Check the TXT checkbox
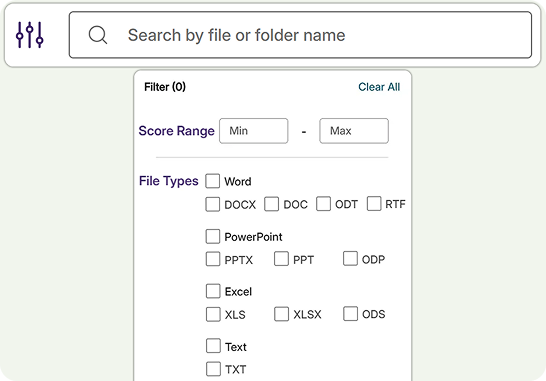Viewport: 546px width, 381px height. (x=213, y=369)
